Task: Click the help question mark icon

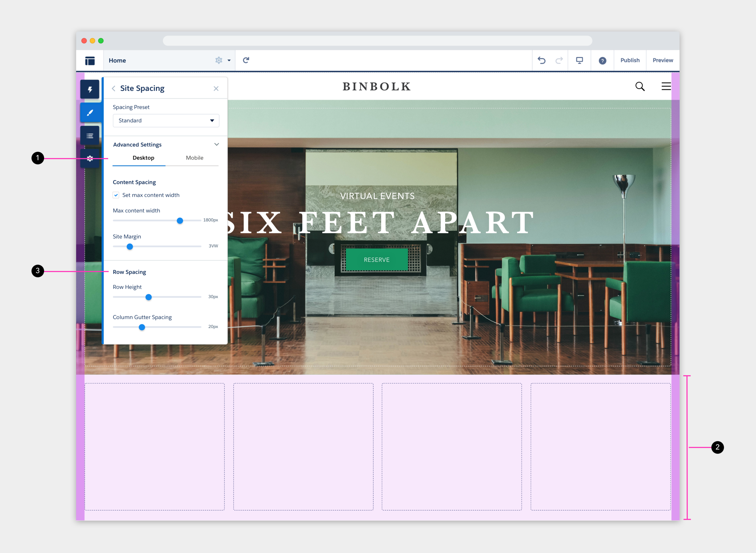Action: point(602,61)
